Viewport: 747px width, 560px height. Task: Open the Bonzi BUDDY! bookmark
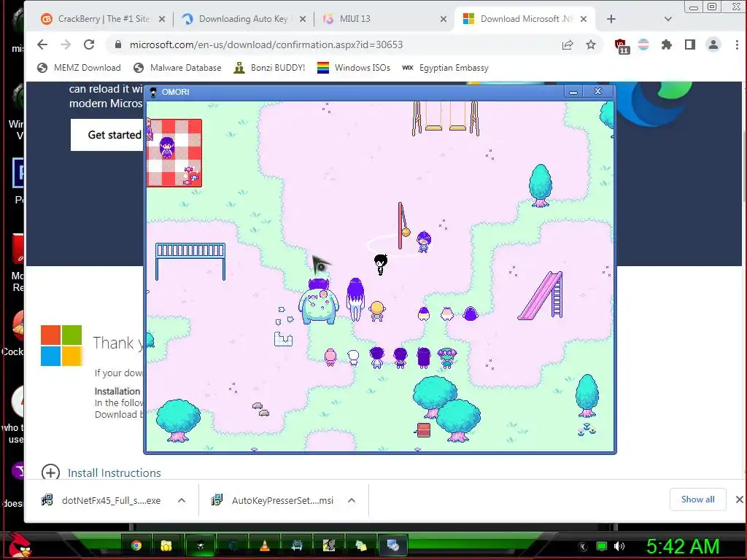[x=269, y=68]
